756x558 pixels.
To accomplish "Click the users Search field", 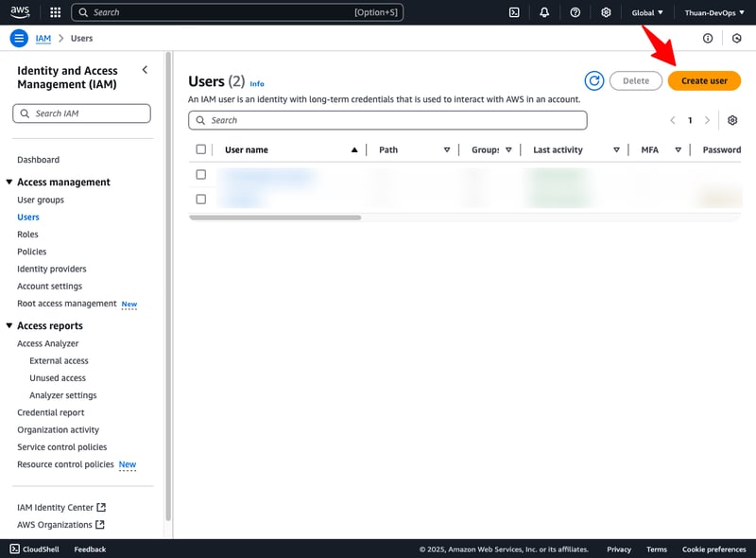I will (387, 120).
